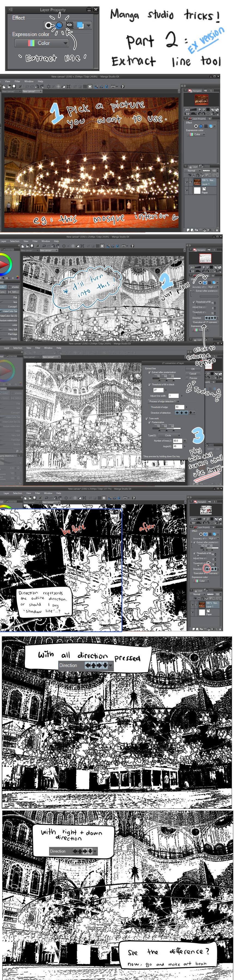This screenshot has width=234, height=980.
Task: Select Layer 1 in the 137.7% zoom window
Action: 209,605
